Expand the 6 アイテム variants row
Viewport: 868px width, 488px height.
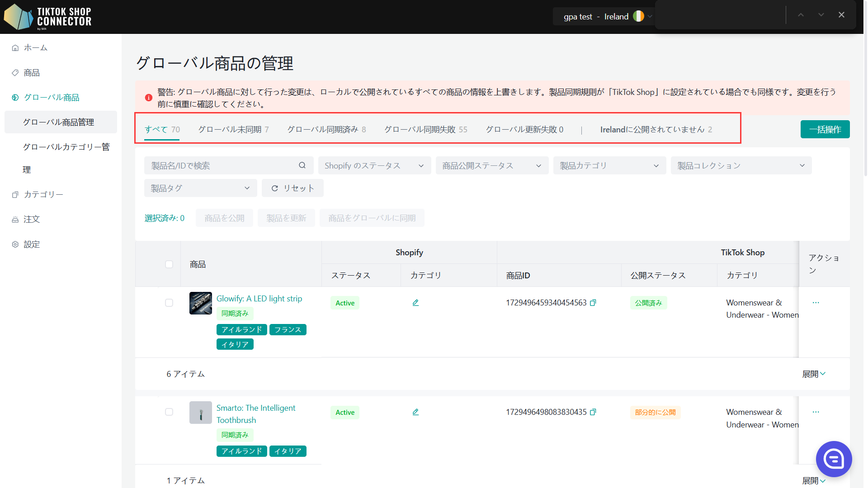[x=814, y=374]
